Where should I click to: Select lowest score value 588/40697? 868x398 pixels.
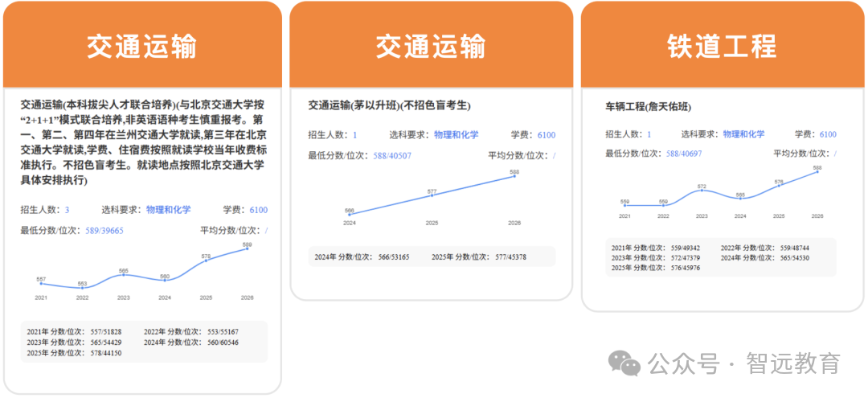tap(684, 154)
